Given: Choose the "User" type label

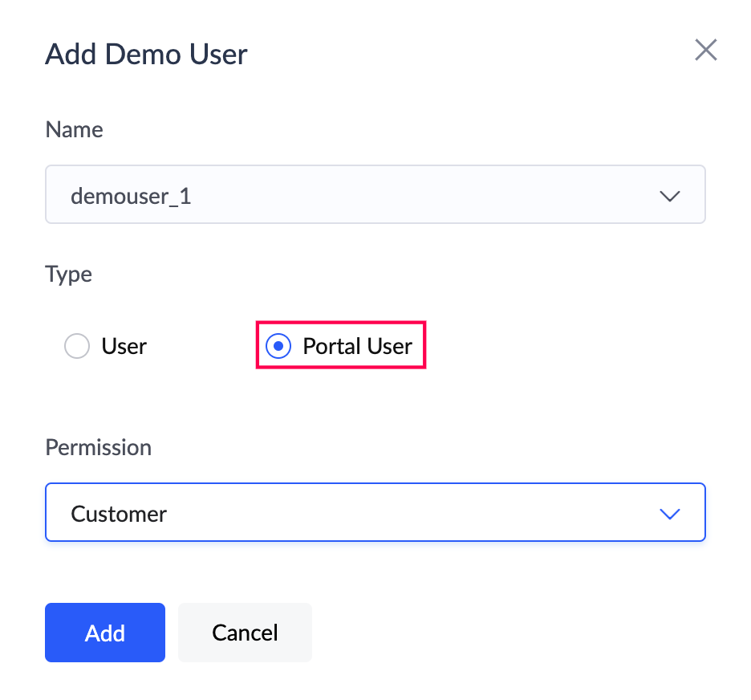Looking at the screenshot, I should tap(124, 347).
